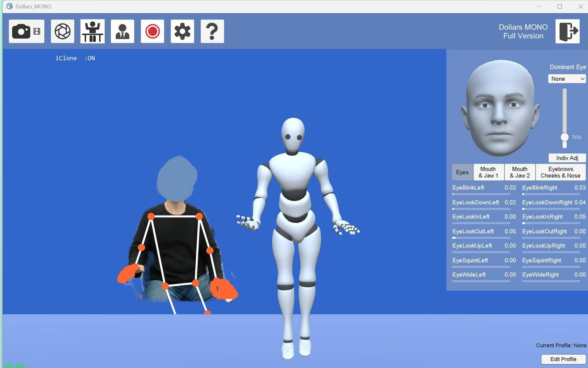
Task: Select the Eyebrows Cheeks & Nose tab
Action: coord(560,172)
